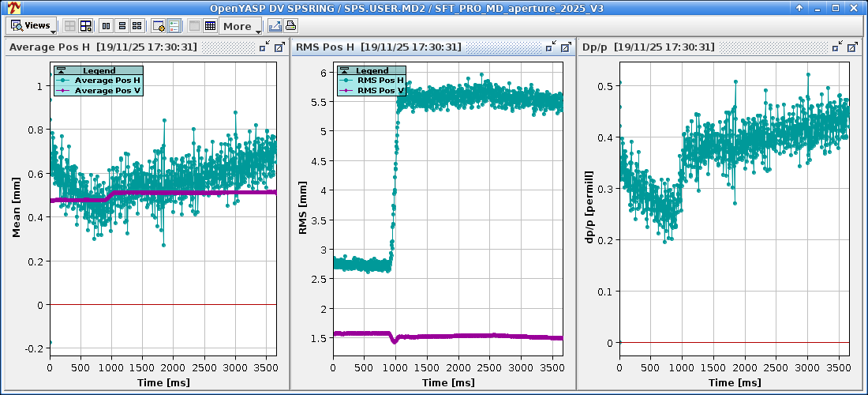
Task: Expand the More dropdown in toolbar
Action: (241, 25)
